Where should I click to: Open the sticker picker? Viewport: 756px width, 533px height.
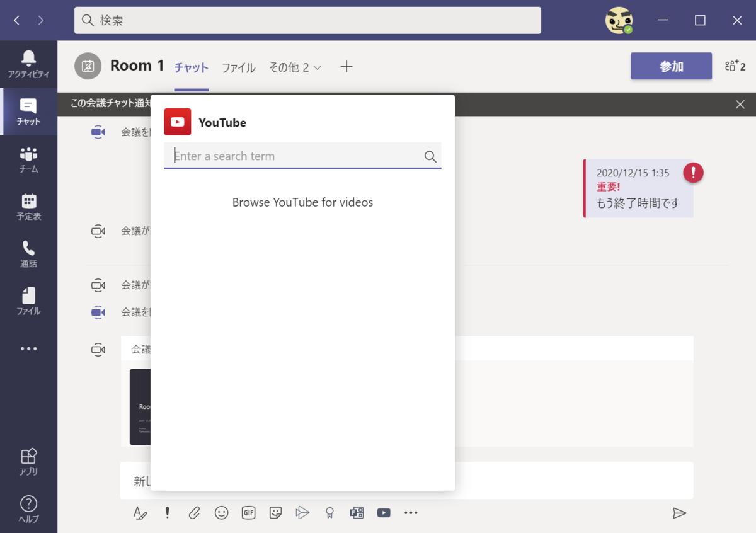coord(275,513)
